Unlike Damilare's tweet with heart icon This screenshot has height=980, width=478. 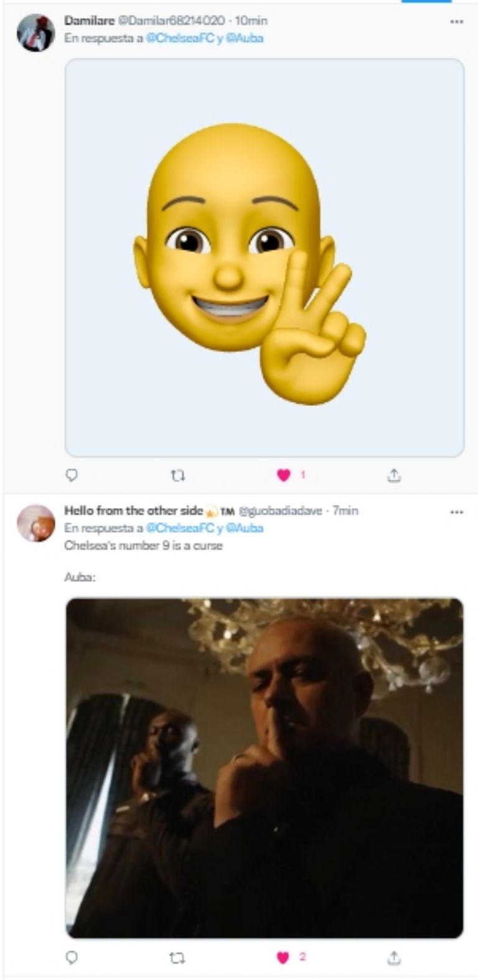click(x=284, y=476)
